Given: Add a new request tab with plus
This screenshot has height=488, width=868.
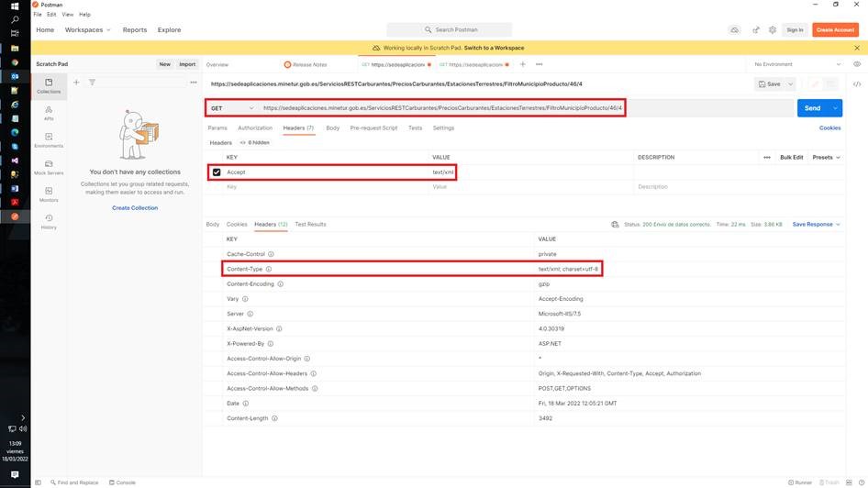Looking at the screenshot, I should pyautogui.click(x=523, y=64).
